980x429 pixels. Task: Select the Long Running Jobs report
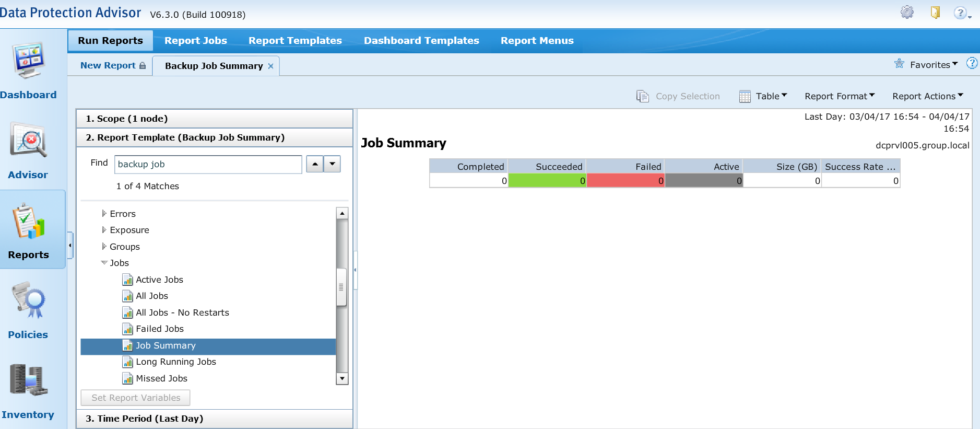coord(176,362)
